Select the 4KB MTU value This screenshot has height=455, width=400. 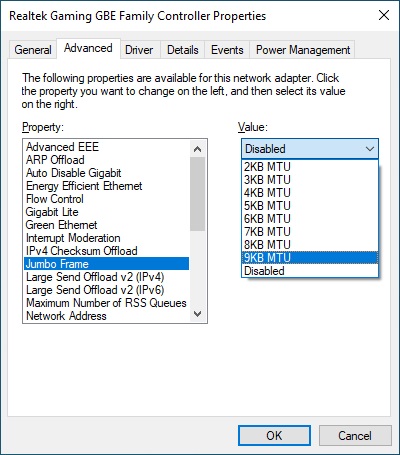pyautogui.click(x=310, y=193)
